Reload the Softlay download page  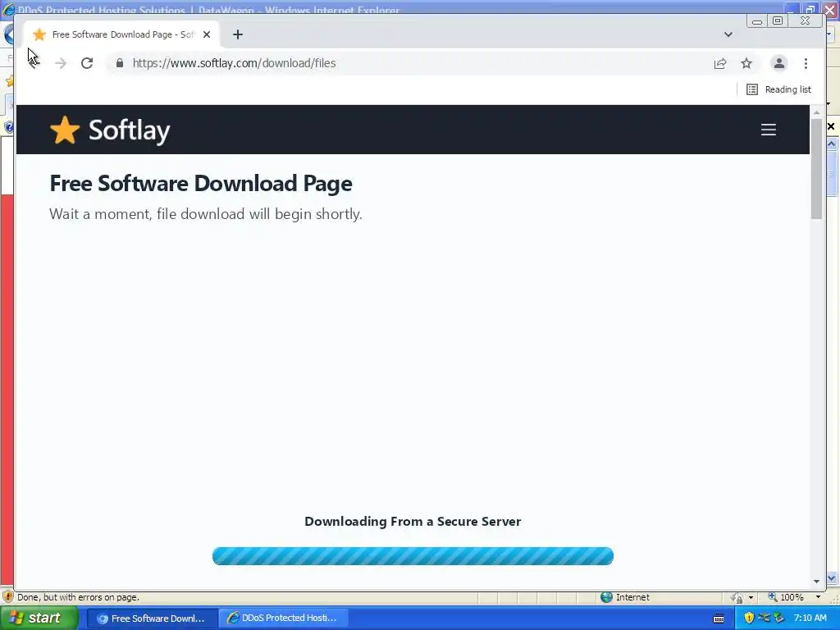tap(87, 63)
